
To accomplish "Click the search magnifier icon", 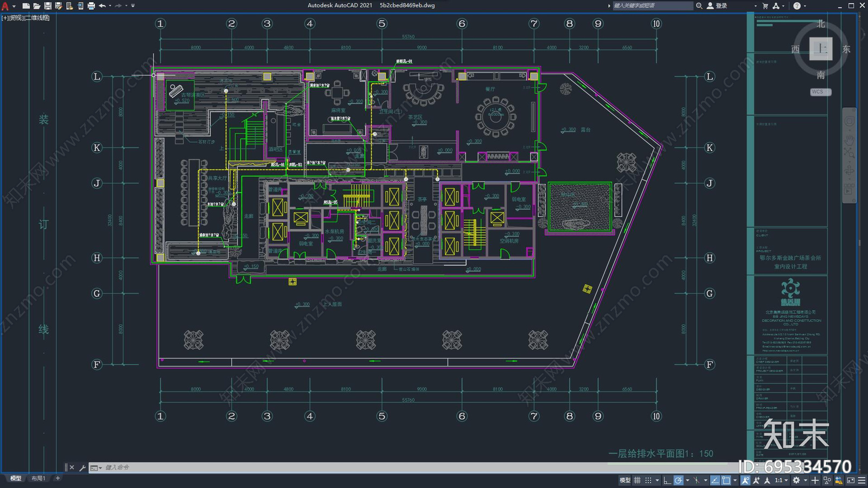I will [x=699, y=6].
